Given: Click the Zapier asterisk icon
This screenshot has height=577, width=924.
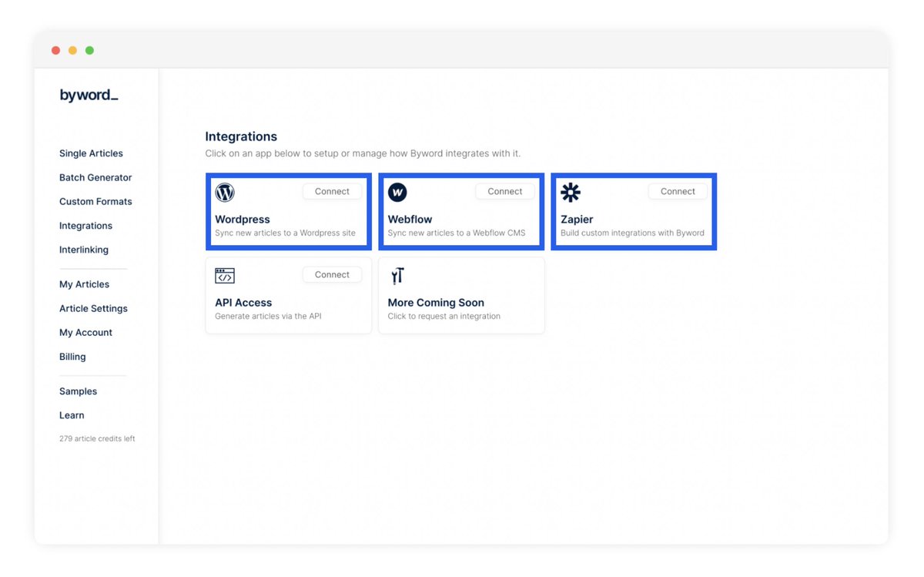Looking at the screenshot, I should tap(571, 192).
